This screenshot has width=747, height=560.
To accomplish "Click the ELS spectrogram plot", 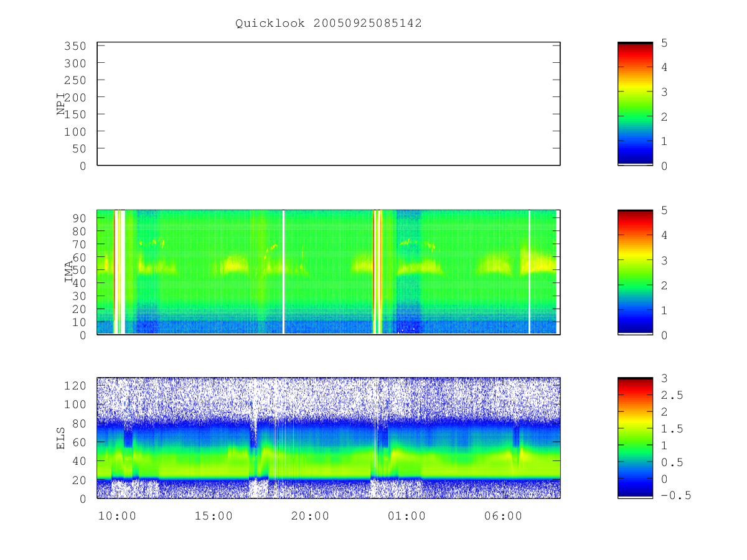I will 329,438.
